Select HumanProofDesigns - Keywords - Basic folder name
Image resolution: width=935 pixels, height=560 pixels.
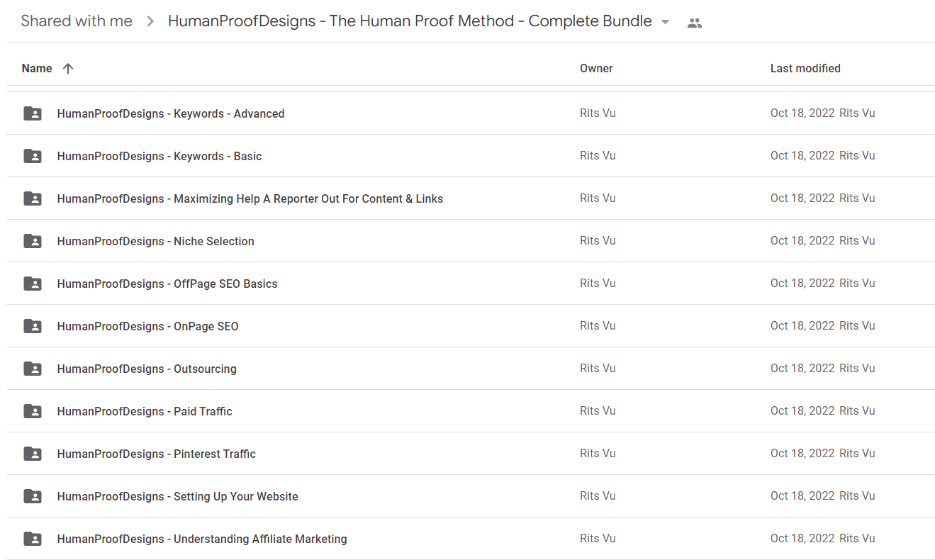tap(159, 156)
